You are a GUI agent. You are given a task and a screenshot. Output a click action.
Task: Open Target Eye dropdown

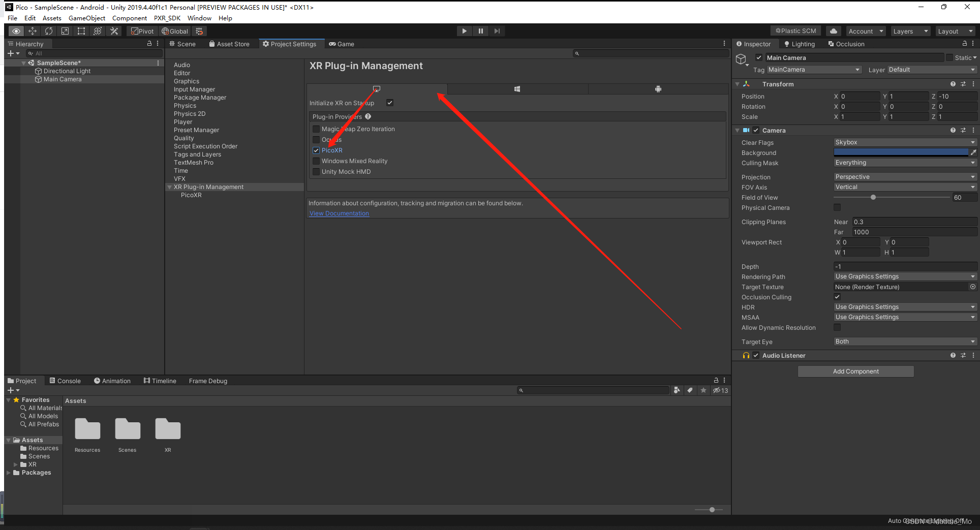tap(905, 341)
